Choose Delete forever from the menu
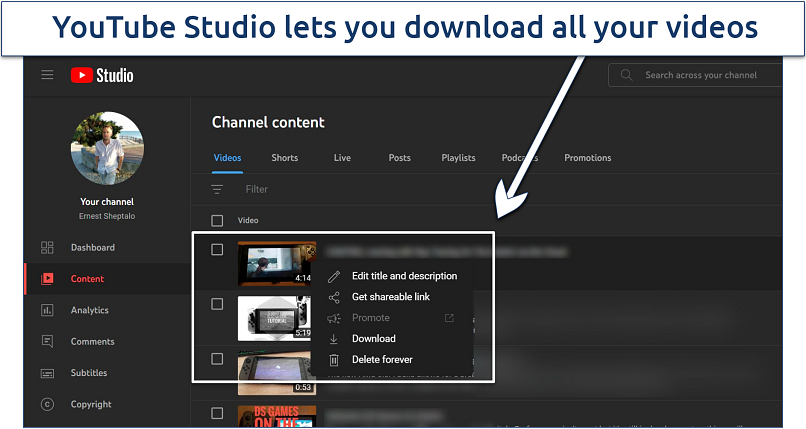 (382, 360)
